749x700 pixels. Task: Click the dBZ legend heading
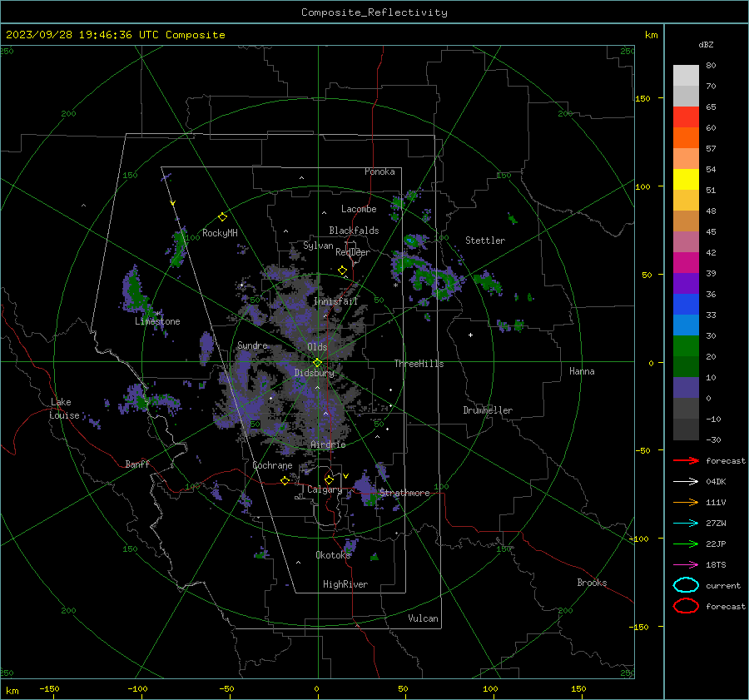tap(706, 45)
